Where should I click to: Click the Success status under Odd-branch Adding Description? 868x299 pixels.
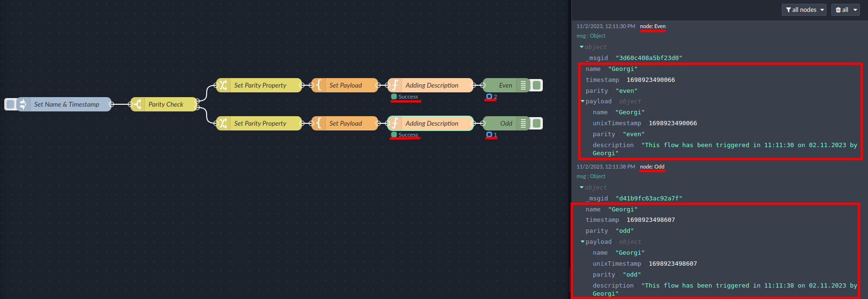point(408,135)
